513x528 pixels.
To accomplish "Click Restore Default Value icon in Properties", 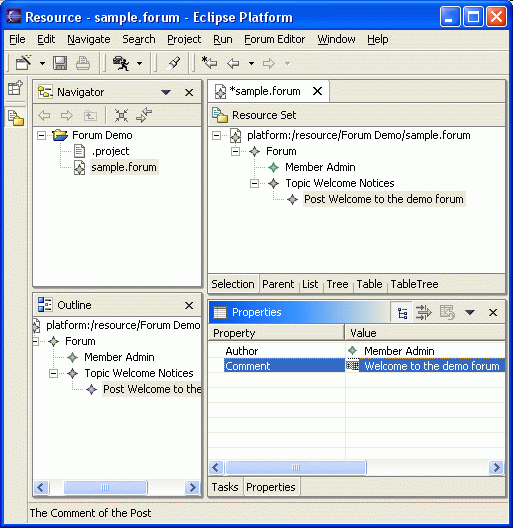I will pyautogui.click(x=447, y=312).
